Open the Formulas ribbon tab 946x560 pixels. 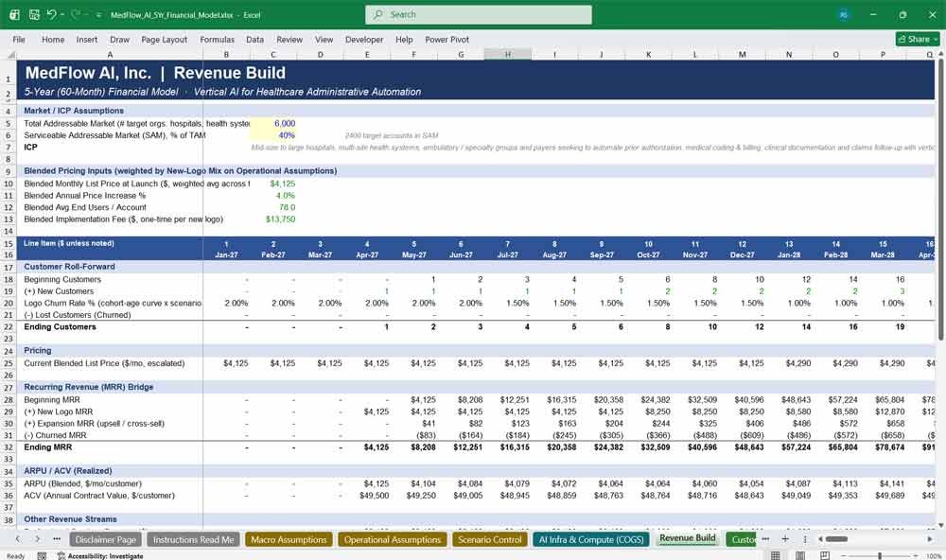(x=218, y=39)
